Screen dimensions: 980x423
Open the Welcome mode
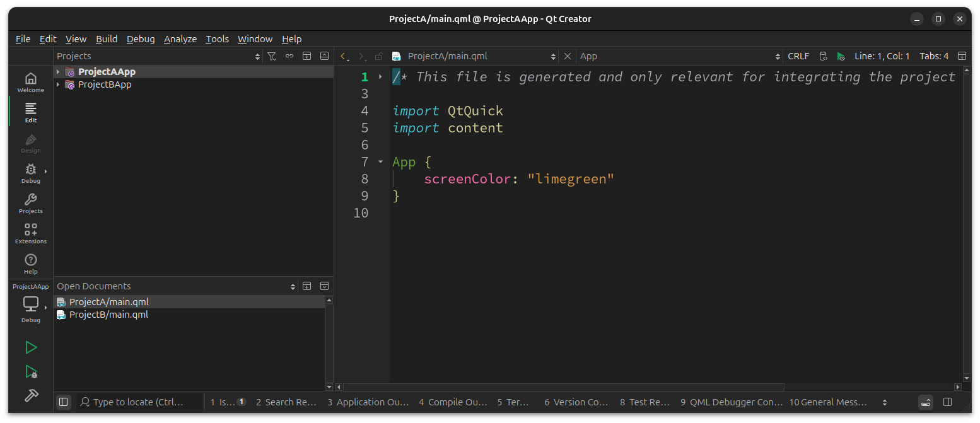click(x=30, y=82)
